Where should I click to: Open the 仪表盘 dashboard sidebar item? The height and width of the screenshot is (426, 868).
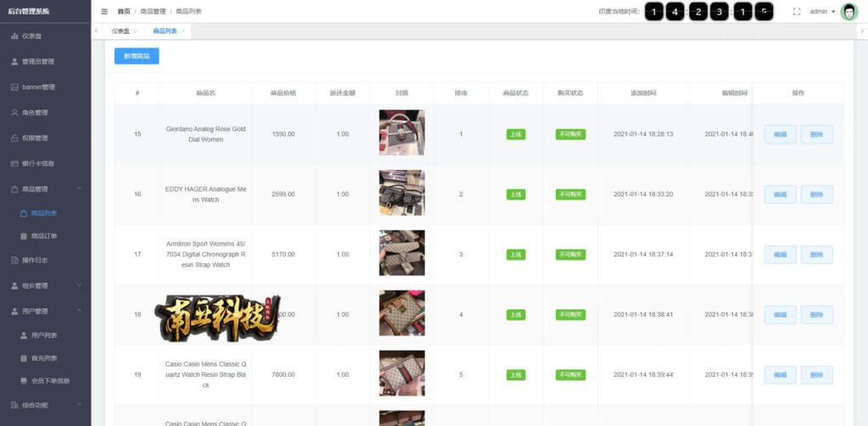click(x=46, y=36)
